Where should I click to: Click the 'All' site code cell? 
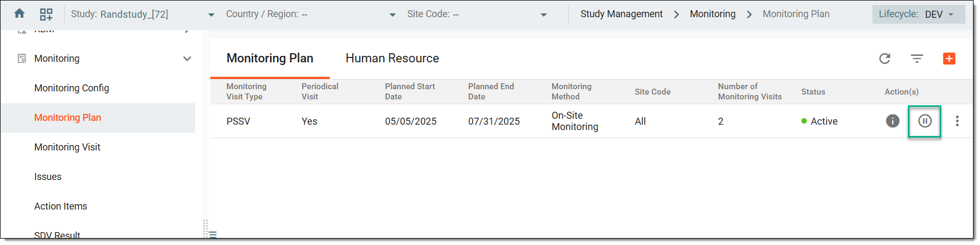tap(640, 121)
